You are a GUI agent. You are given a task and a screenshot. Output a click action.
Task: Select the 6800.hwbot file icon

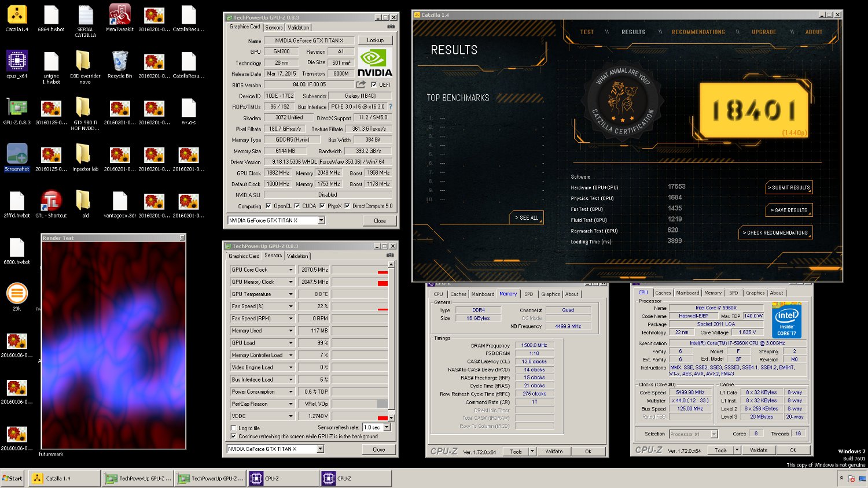[x=17, y=250]
